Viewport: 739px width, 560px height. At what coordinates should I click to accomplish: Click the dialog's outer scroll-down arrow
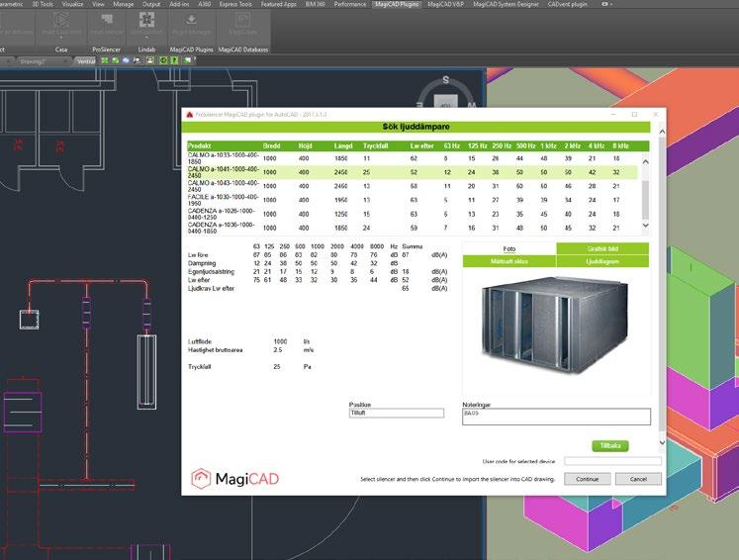[662, 442]
